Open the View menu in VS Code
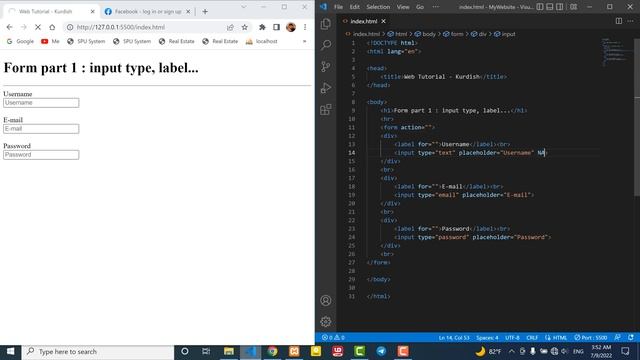 click(x=403, y=7)
